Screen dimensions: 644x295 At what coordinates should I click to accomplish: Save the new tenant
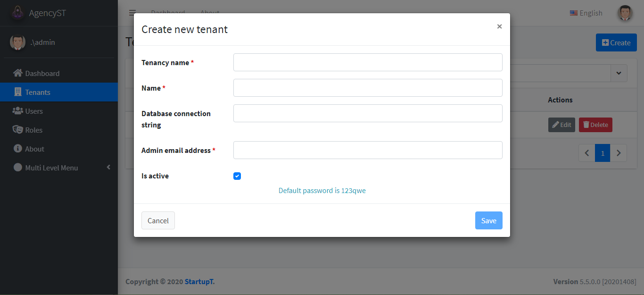pyautogui.click(x=488, y=220)
